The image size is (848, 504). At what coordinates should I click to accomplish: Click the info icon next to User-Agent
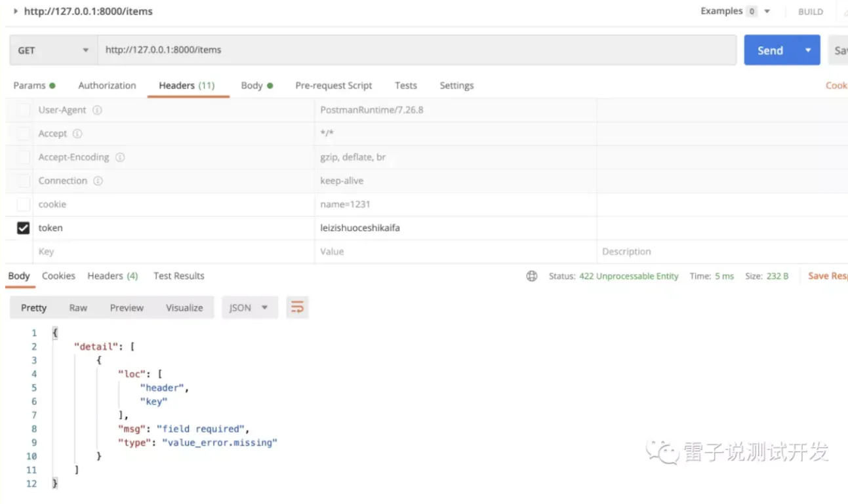(x=97, y=110)
